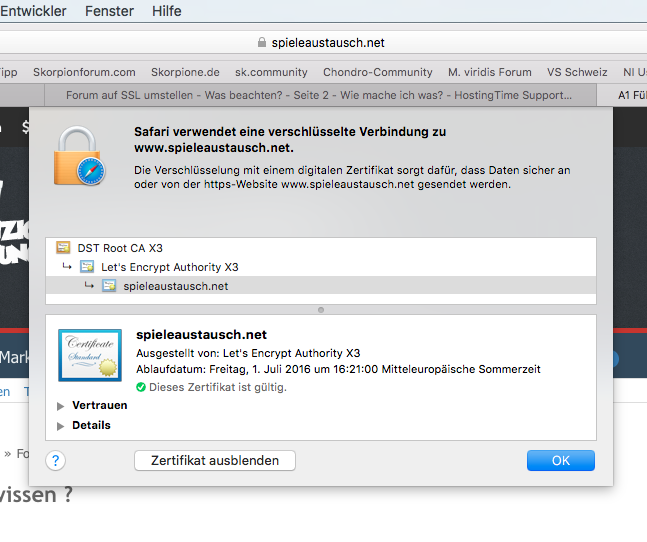Open the Hilfe menu
This screenshot has width=647, height=542.
(x=166, y=11)
